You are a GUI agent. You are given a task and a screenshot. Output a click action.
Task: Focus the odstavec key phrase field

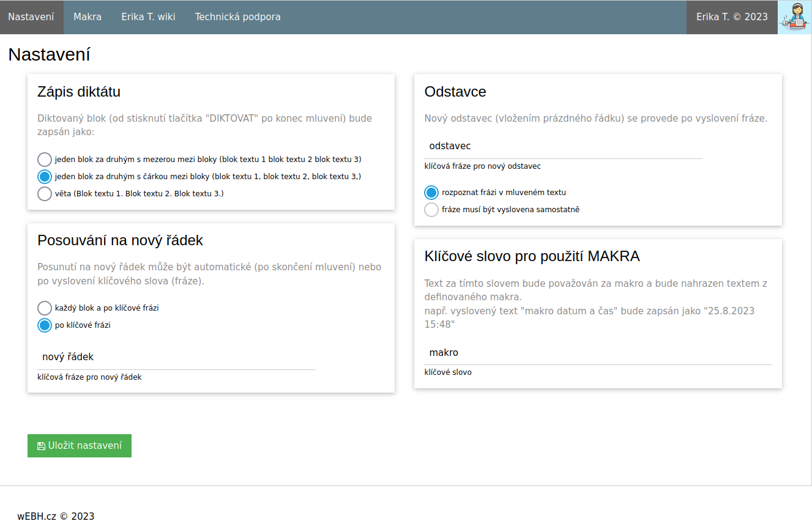563,146
